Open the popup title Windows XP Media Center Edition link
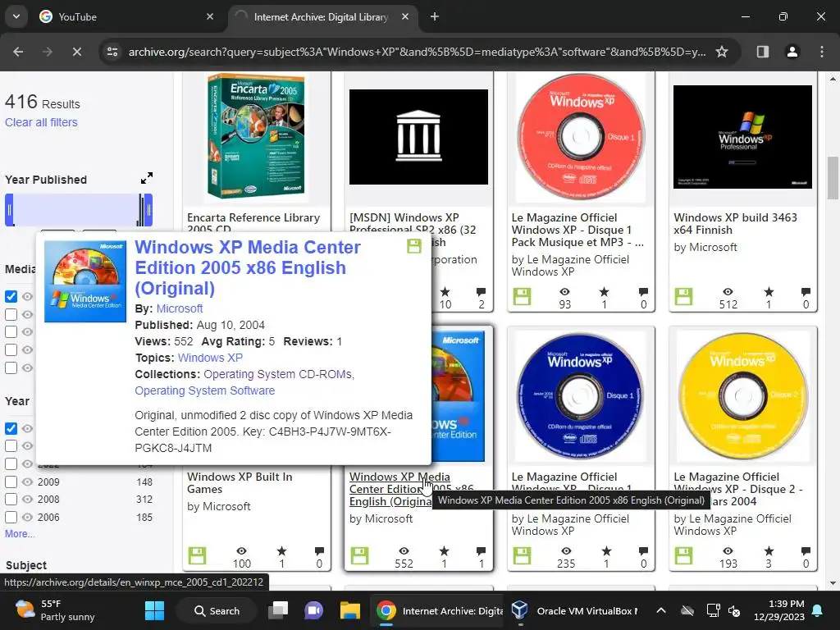The height and width of the screenshot is (630, 840). pos(248,267)
